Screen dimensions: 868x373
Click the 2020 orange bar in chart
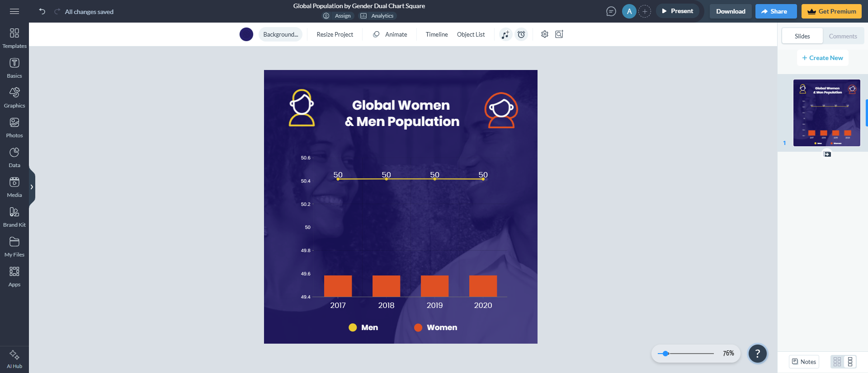[483, 286]
